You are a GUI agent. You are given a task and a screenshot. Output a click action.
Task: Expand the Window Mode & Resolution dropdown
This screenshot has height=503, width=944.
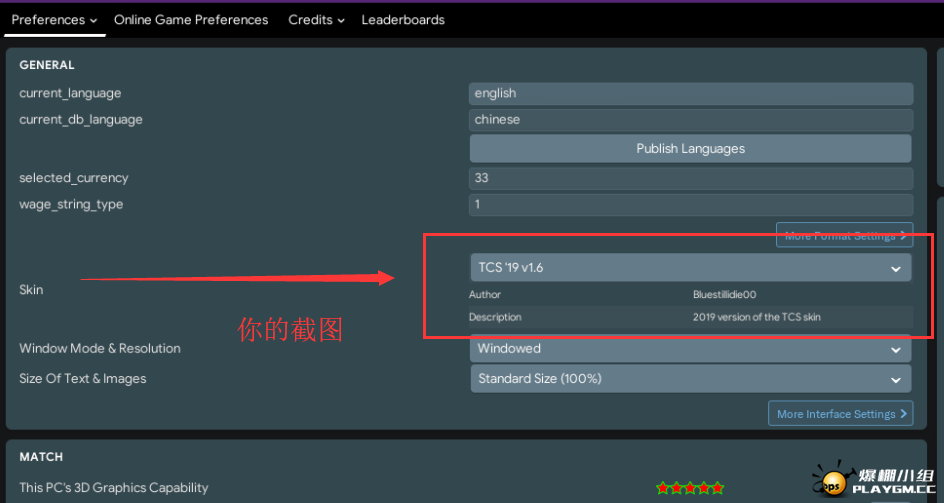coord(690,349)
